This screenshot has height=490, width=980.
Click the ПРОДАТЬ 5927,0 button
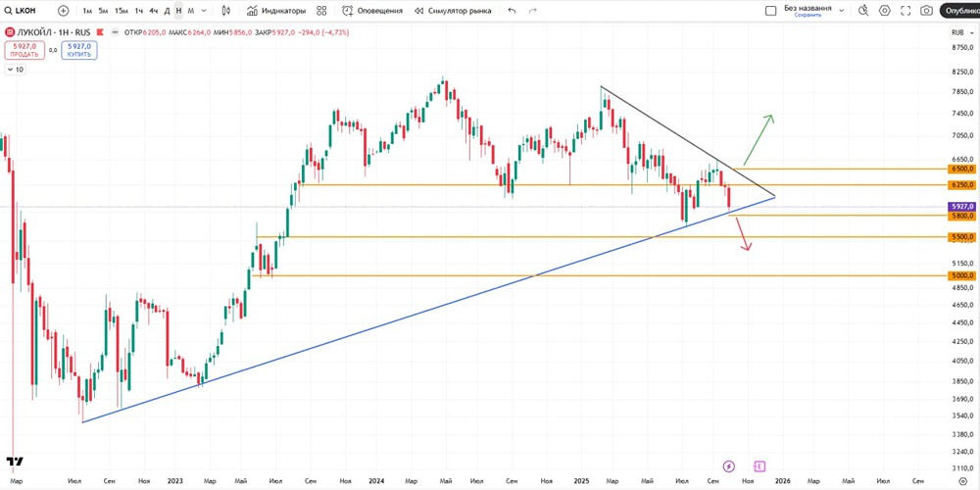24,50
